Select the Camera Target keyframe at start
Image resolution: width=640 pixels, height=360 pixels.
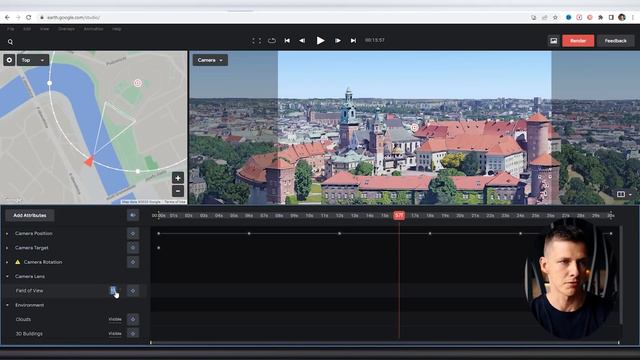pyautogui.click(x=158, y=248)
